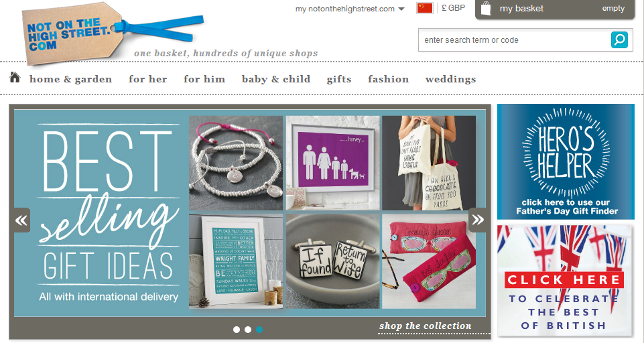Select the second carousel dot indicator
644x343 pixels.
(248, 330)
